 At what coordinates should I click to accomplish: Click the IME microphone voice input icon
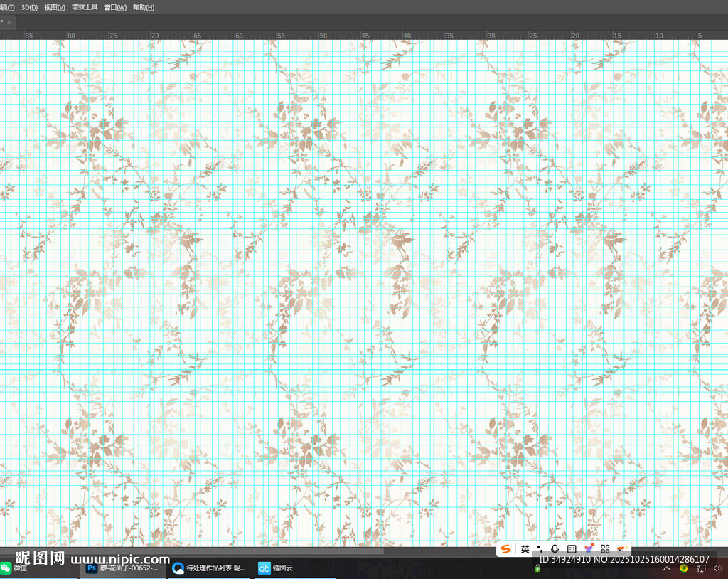pos(555,549)
